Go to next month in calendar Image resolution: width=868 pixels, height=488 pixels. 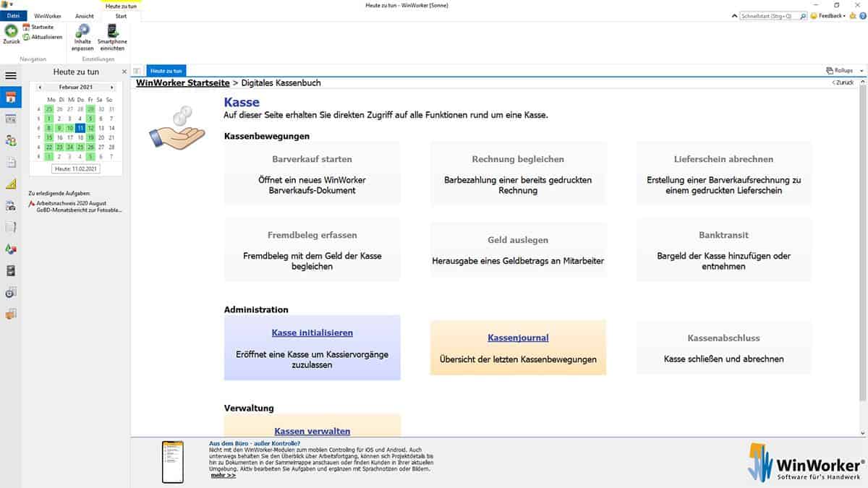(x=112, y=87)
